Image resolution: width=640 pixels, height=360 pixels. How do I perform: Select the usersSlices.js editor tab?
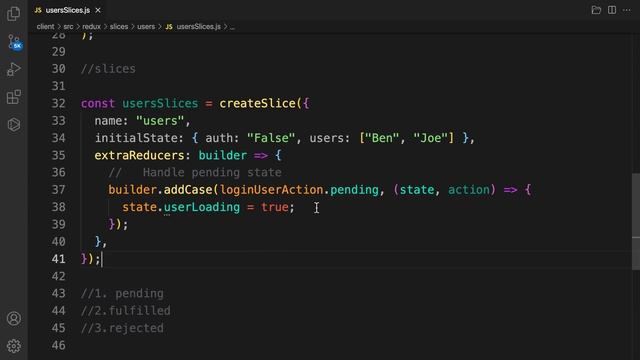[68, 10]
